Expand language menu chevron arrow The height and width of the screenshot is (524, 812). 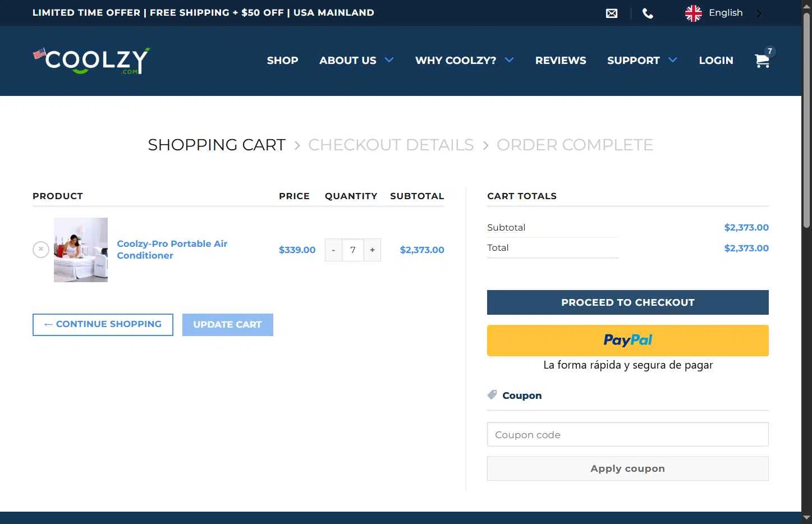click(x=759, y=13)
